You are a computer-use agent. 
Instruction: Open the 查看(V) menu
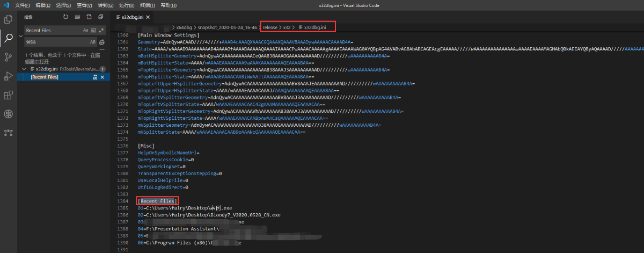[x=84, y=5]
